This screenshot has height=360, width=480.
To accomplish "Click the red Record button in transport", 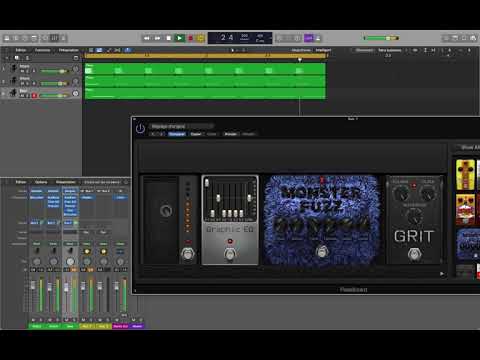I will (191, 38).
